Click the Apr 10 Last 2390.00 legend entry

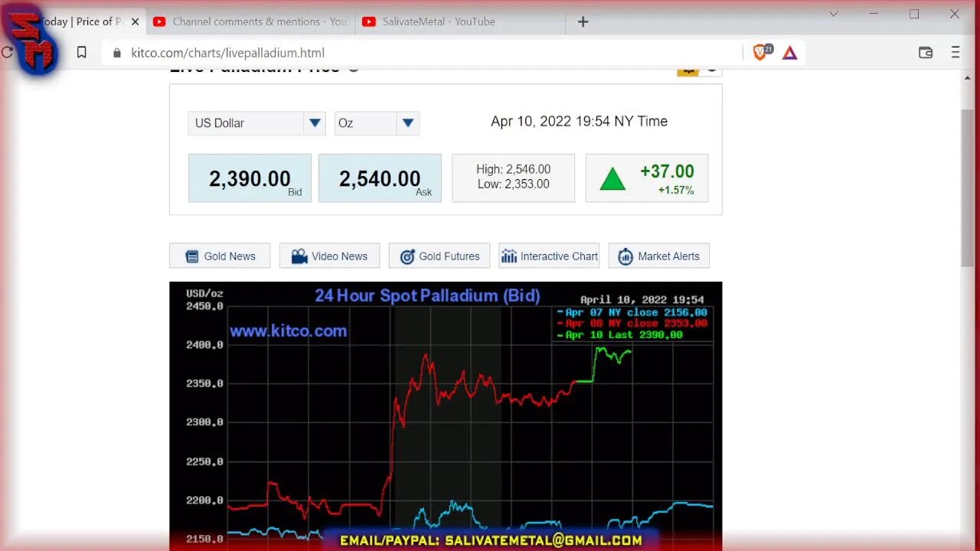coord(619,334)
